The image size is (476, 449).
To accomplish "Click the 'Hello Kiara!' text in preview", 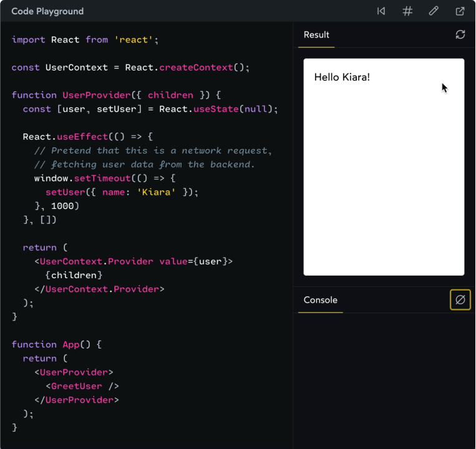I will point(342,77).
